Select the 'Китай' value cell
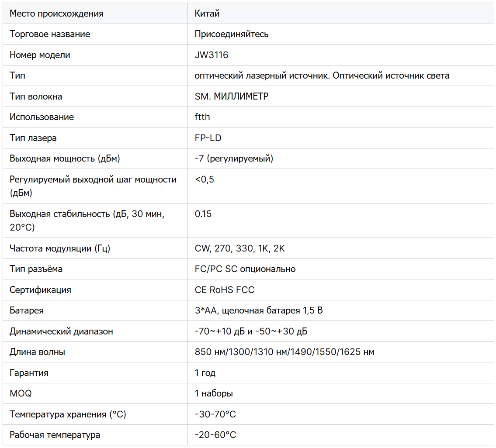Screen dimensions: 496x448 tap(207, 14)
